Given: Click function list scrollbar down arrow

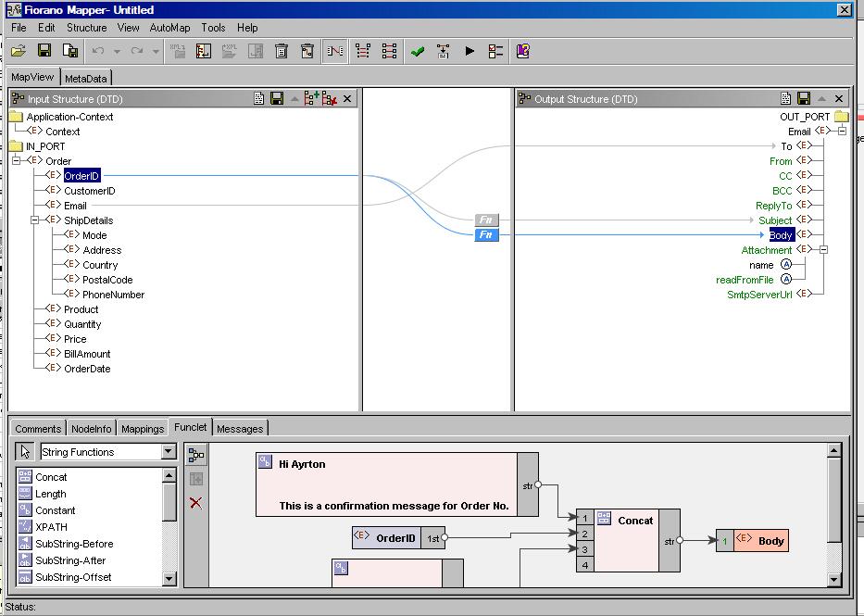Looking at the screenshot, I should pyautogui.click(x=169, y=579).
